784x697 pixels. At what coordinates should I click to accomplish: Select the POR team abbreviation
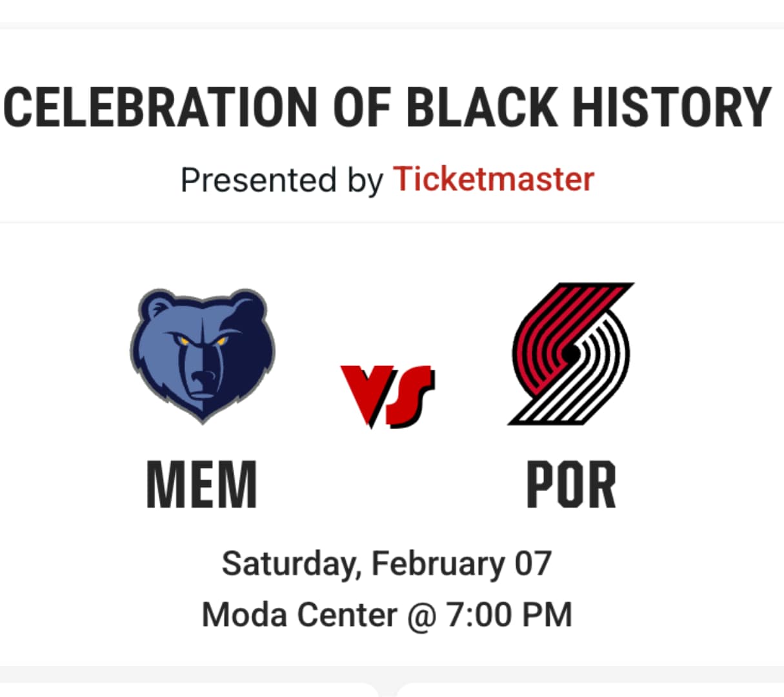tap(571, 485)
